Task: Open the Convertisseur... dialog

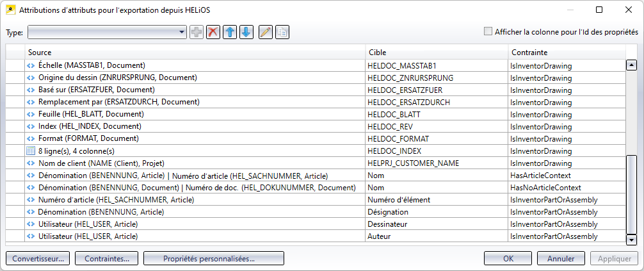Action: [x=38, y=259]
